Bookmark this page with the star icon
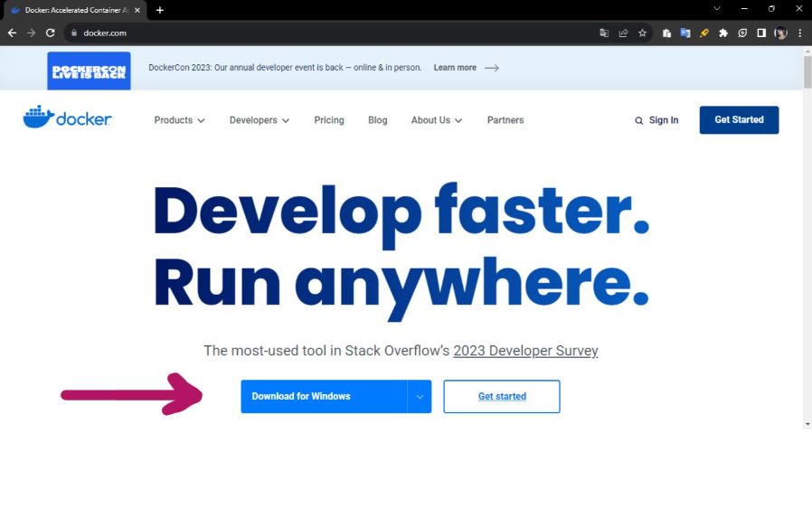Image resolution: width=812 pixels, height=509 pixels. click(642, 33)
